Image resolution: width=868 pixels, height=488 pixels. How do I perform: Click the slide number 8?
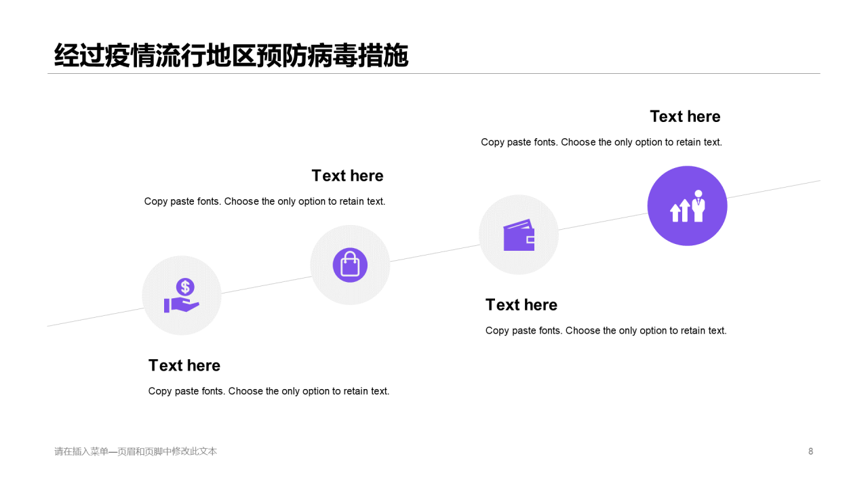click(810, 451)
